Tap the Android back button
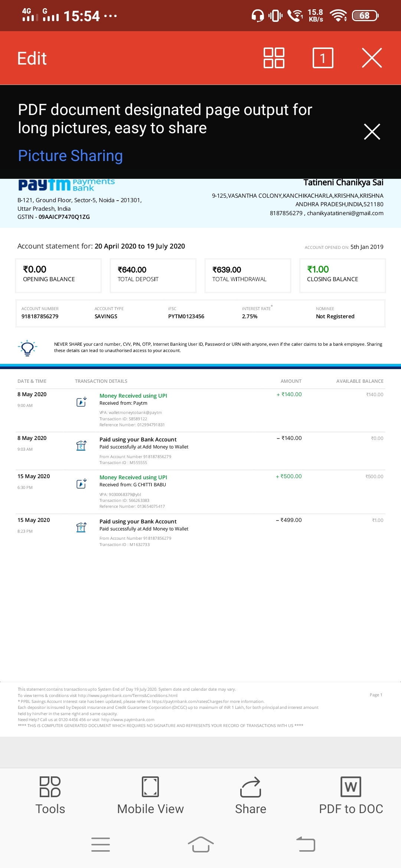Viewport: 401px width, 868px height. pos(306,844)
